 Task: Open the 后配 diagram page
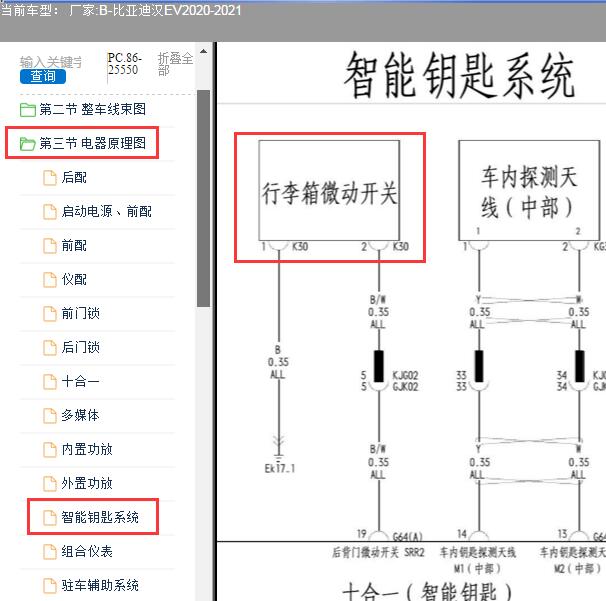[x=74, y=177]
